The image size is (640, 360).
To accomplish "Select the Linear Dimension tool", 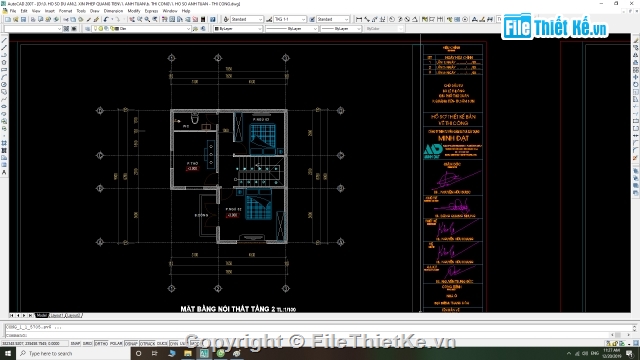I will click(359, 19).
